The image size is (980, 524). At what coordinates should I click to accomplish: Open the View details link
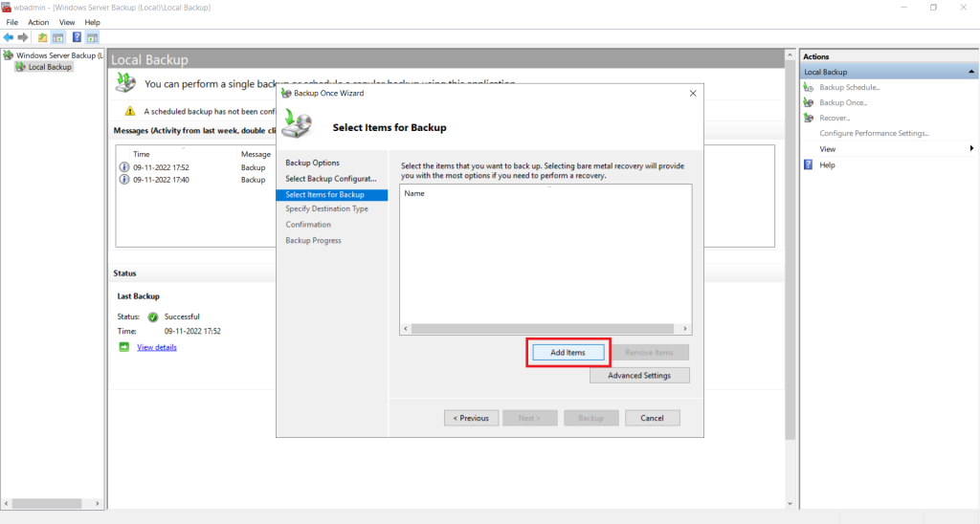point(157,347)
